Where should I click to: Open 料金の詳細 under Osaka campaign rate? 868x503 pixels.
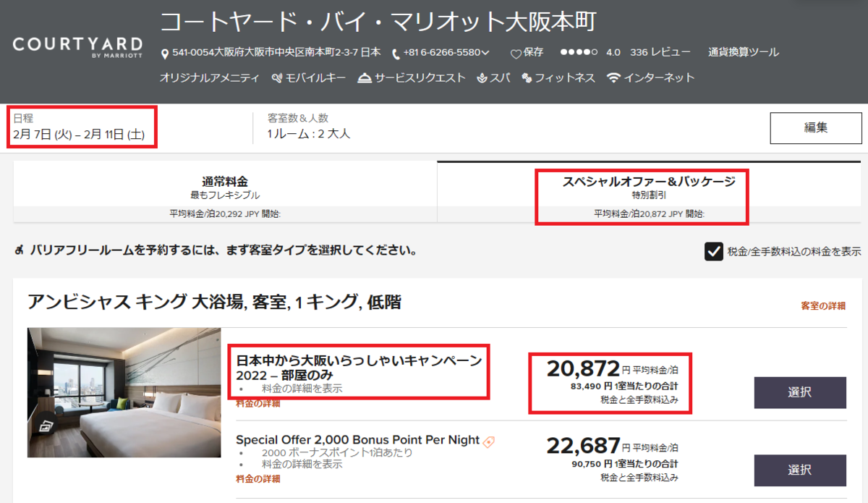coord(258,403)
